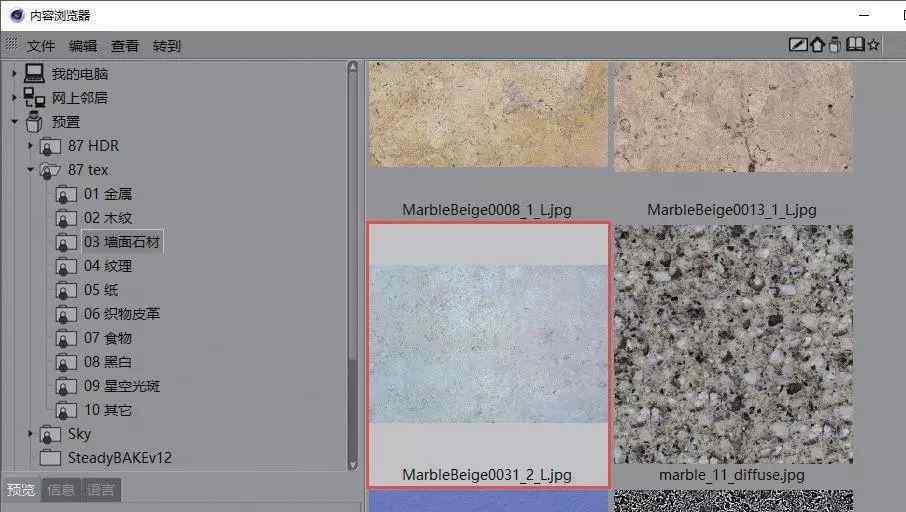Switch to the 信息 tab
This screenshot has height=512, width=906.
[x=61, y=489]
